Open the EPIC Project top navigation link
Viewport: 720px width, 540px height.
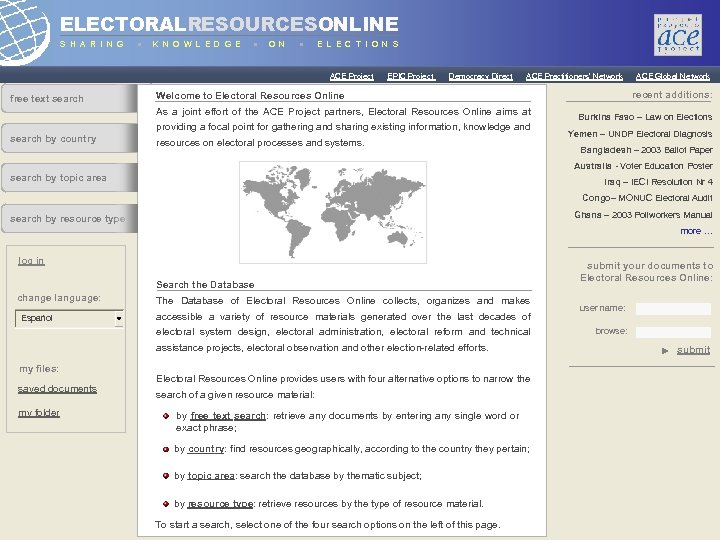(411, 76)
